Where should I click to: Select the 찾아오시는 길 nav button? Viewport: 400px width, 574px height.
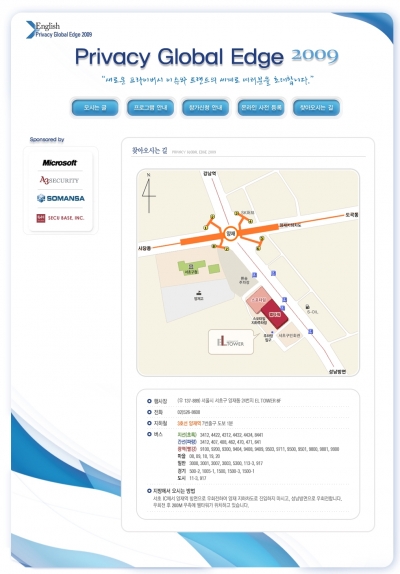(317, 108)
